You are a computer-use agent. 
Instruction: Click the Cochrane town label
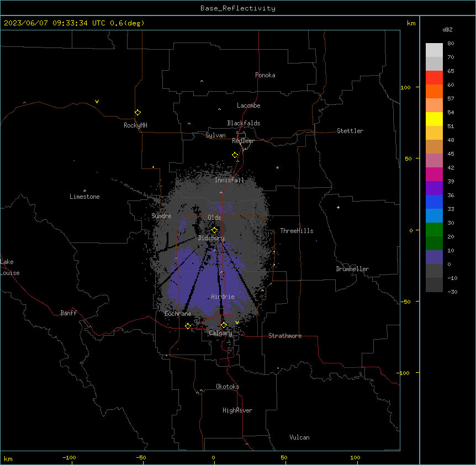click(x=178, y=314)
